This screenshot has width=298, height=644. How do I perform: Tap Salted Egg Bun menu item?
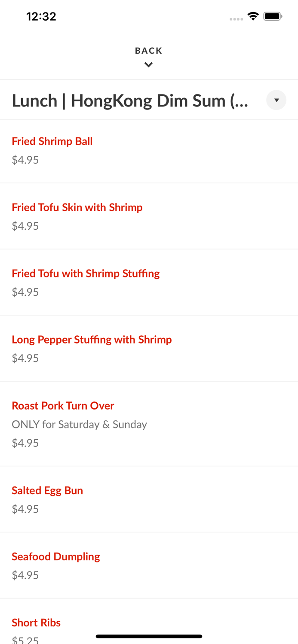[47, 490]
